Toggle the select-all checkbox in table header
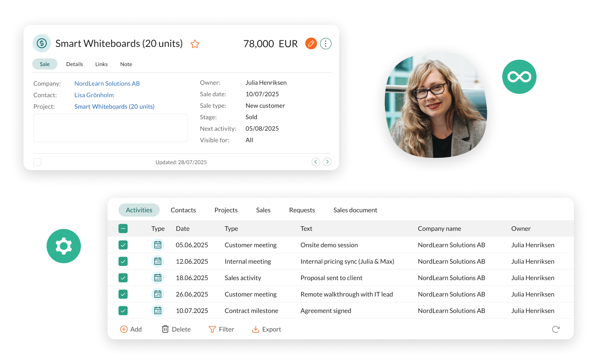 click(x=123, y=229)
